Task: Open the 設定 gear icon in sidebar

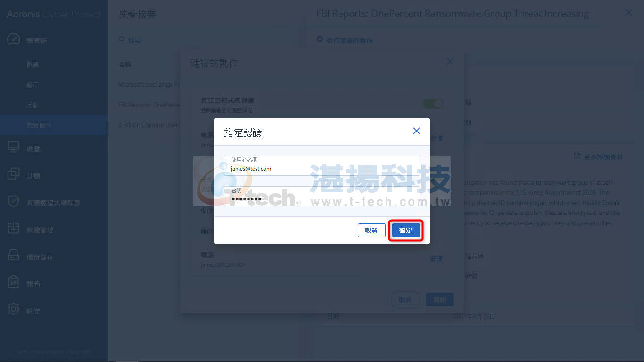Action: tap(14, 310)
